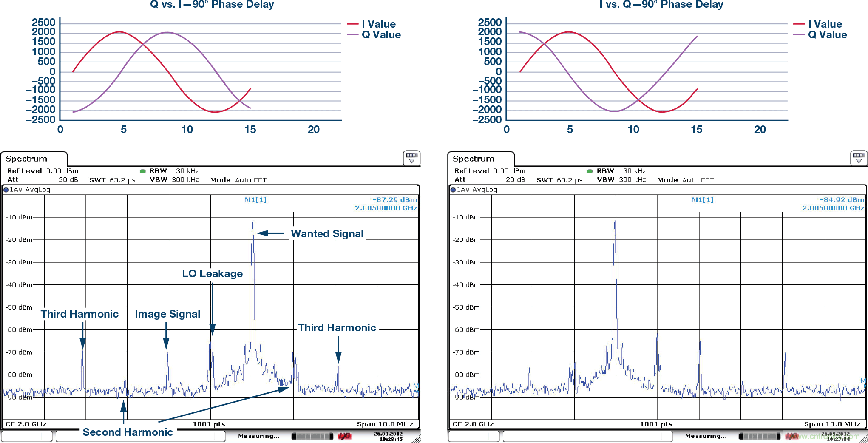
Task: Click the CF 2.0 GHz label, right panel
Action: [x=473, y=424]
